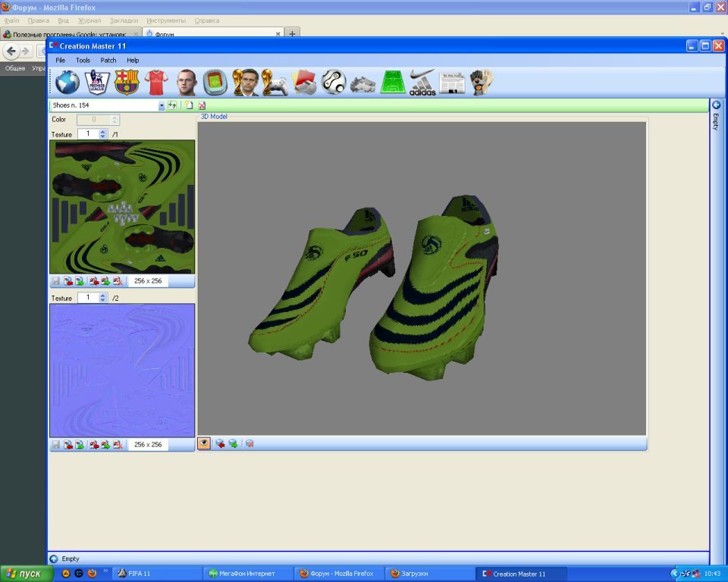This screenshot has height=582, width=728.
Task: Open the Team editor Barcelona crest icon
Action: click(127, 83)
